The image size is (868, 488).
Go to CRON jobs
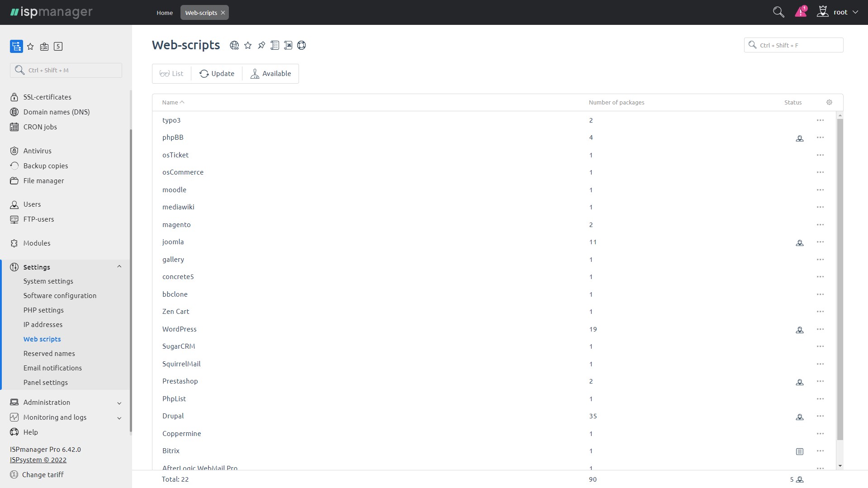40,127
